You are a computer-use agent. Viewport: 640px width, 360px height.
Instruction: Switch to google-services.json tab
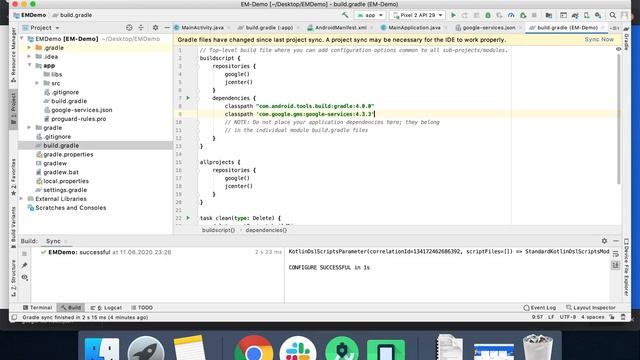pos(489,28)
